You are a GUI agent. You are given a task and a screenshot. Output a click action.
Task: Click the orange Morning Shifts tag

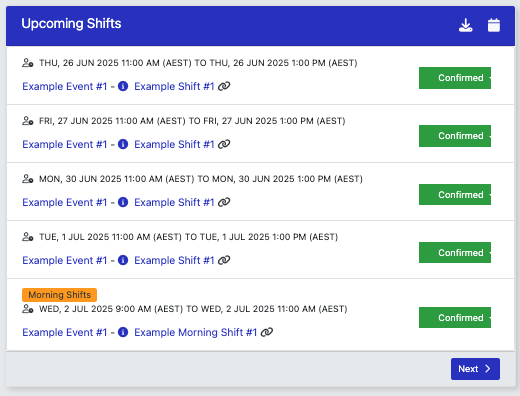click(x=59, y=295)
